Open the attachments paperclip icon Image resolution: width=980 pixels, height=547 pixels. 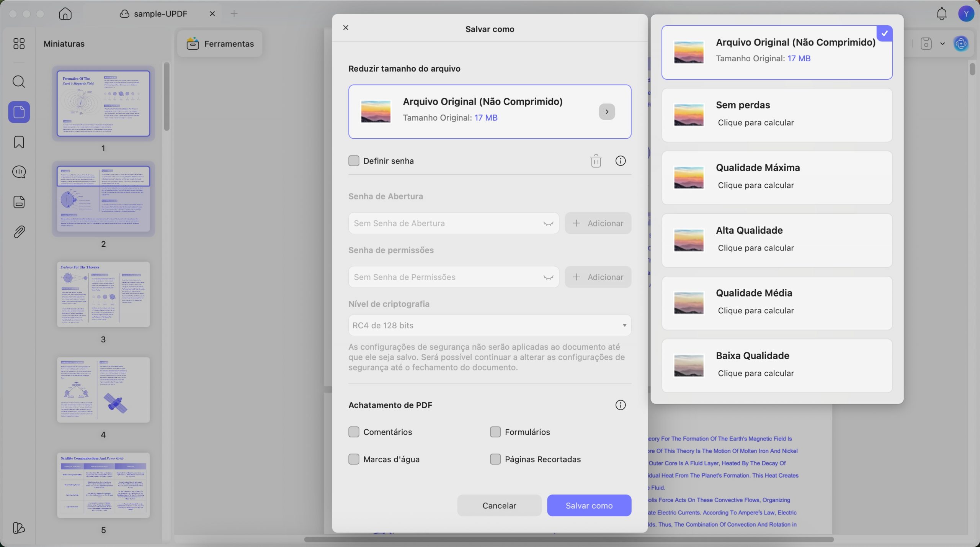coord(19,232)
